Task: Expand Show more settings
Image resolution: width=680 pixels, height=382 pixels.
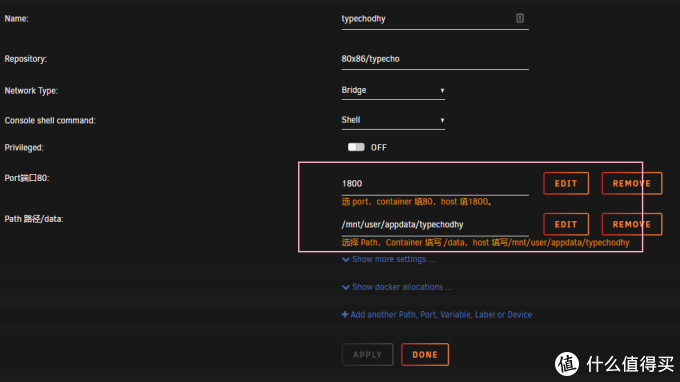Action: pos(389,259)
